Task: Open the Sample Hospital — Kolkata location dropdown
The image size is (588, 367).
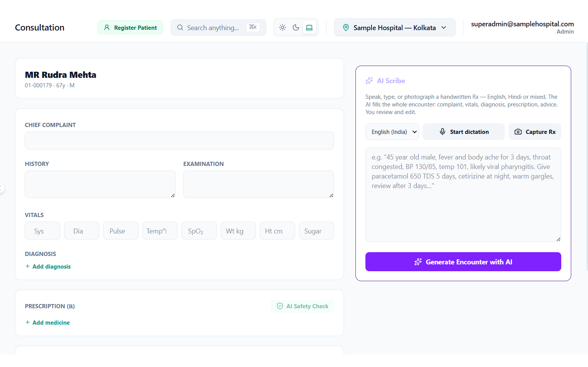Action: [x=394, y=27]
